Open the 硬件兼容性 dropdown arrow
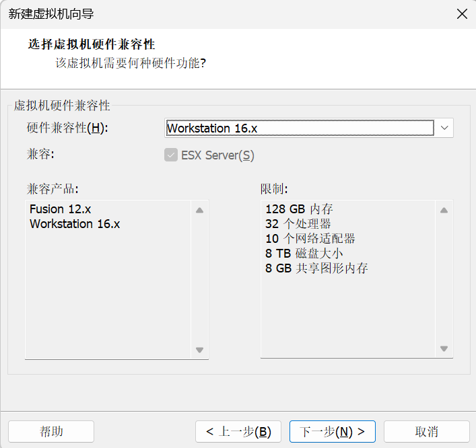Image resolution: width=476 pixels, height=448 pixels. [x=444, y=128]
